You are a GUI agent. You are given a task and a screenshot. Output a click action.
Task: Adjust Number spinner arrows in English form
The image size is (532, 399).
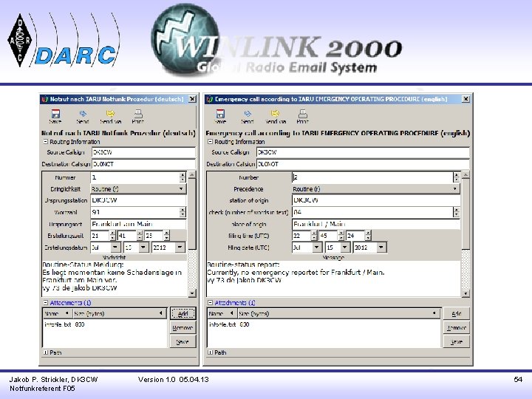(456, 177)
